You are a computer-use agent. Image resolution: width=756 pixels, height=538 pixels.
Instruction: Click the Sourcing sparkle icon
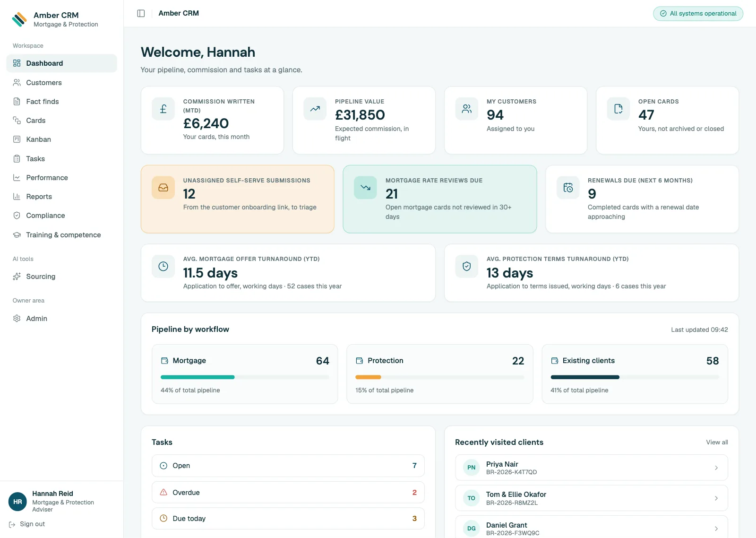coord(17,277)
